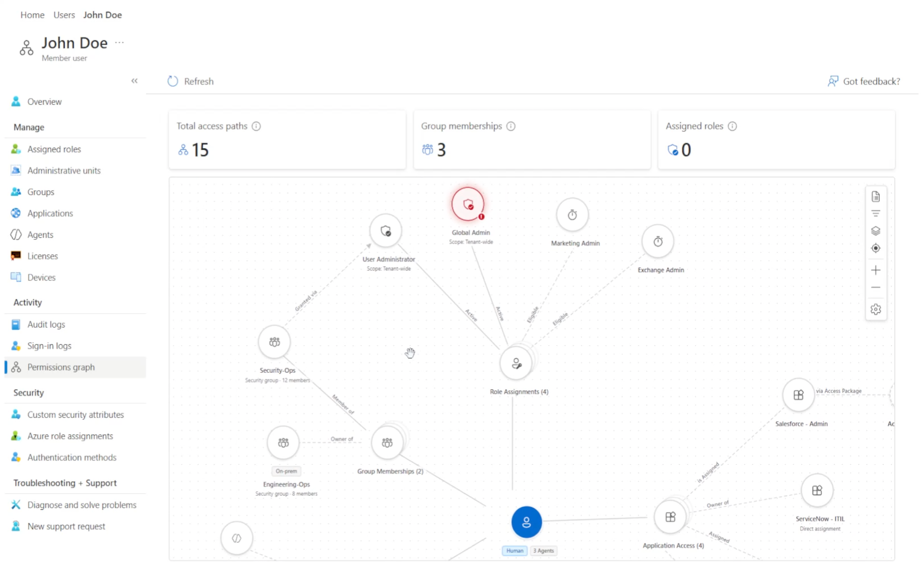Screen dimensions: 924x579
Task: Click 'Direct assignment' text under ServiceNow
Action: pos(819,529)
